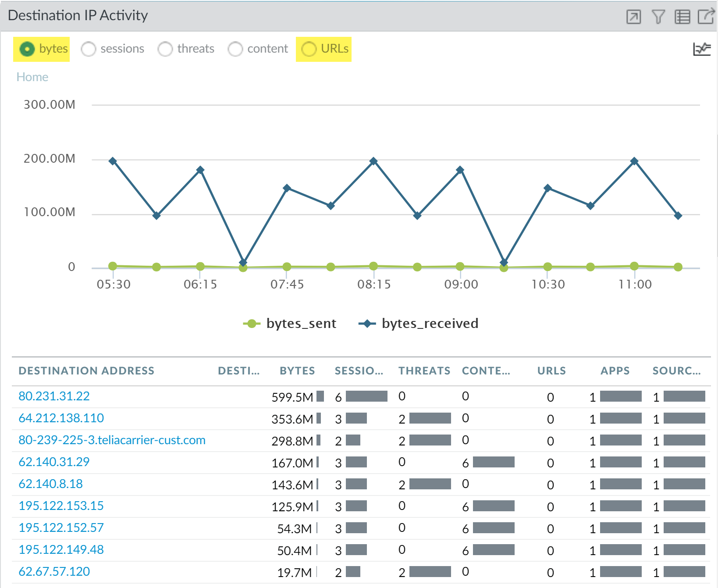This screenshot has width=718, height=588.
Task: Click the Home breadcrumb link
Action: tap(32, 77)
